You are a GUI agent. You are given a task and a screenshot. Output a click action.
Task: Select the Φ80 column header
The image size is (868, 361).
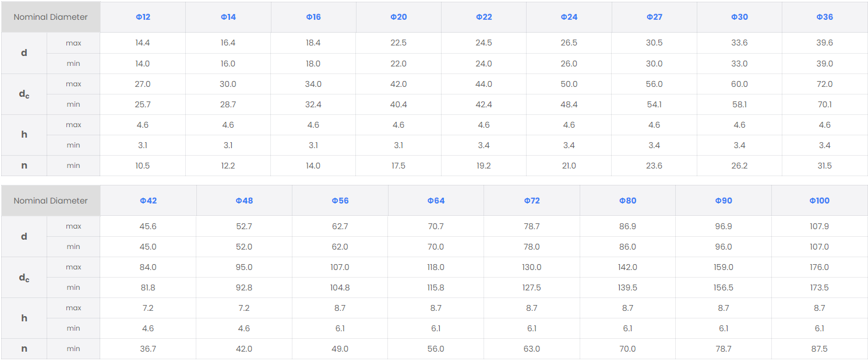pos(627,201)
